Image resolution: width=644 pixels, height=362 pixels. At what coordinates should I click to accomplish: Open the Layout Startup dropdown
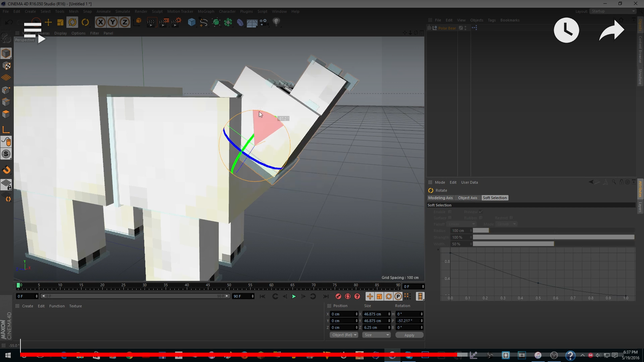point(613,11)
